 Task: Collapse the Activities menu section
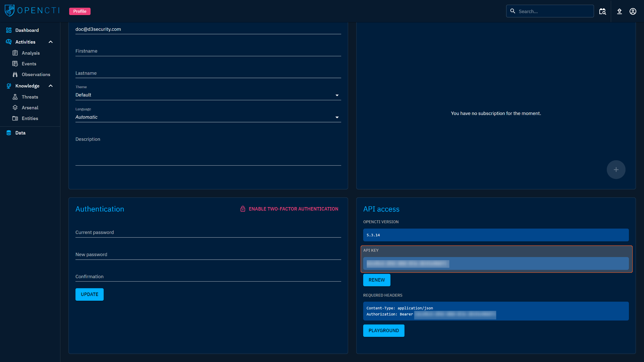51,42
